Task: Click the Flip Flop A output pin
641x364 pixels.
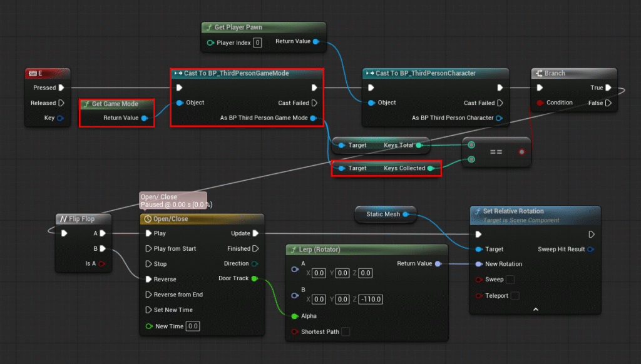Action: (103, 233)
